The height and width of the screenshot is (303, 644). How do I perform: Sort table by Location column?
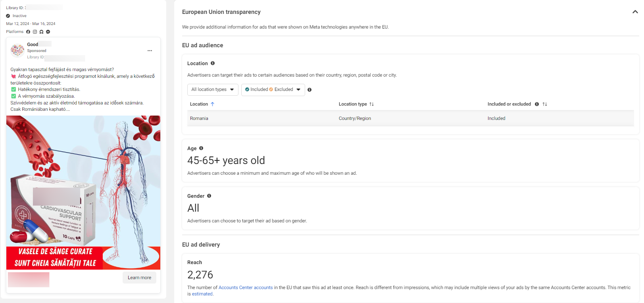click(x=202, y=104)
